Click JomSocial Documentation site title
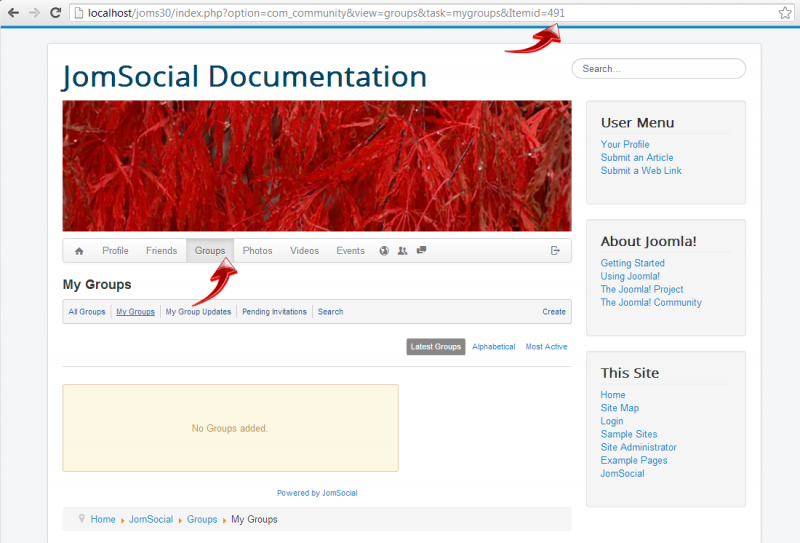 coord(244,77)
